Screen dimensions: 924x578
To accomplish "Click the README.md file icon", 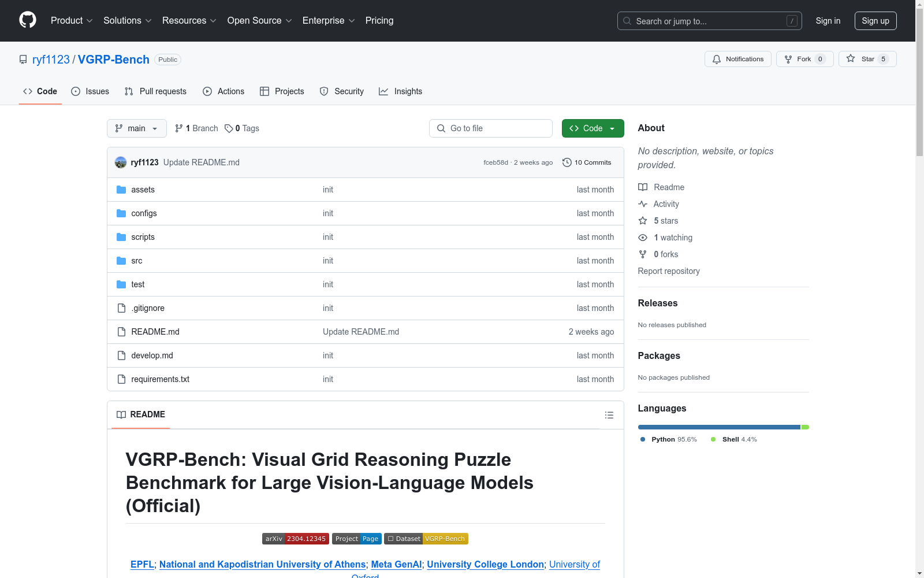I will tap(121, 332).
